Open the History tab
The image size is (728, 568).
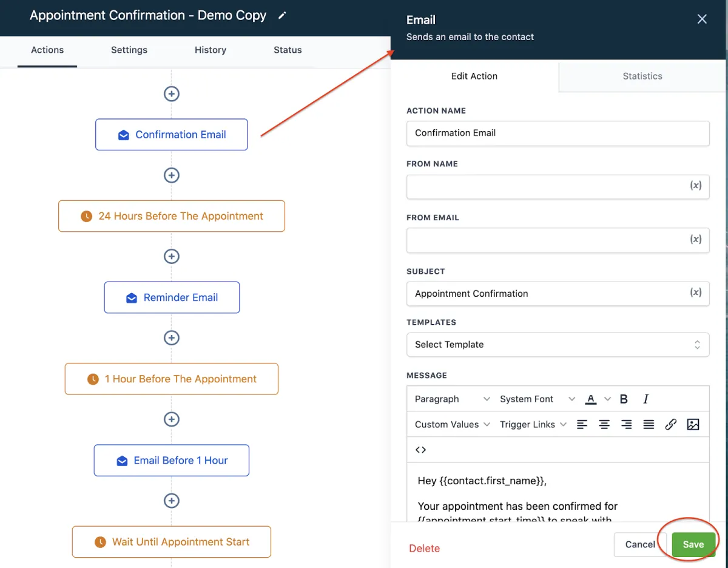coord(210,50)
